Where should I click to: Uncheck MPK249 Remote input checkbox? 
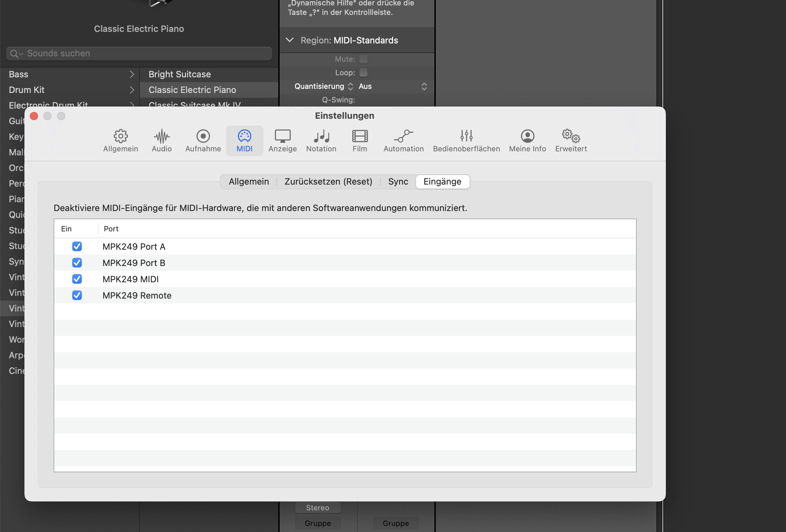[77, 295]
